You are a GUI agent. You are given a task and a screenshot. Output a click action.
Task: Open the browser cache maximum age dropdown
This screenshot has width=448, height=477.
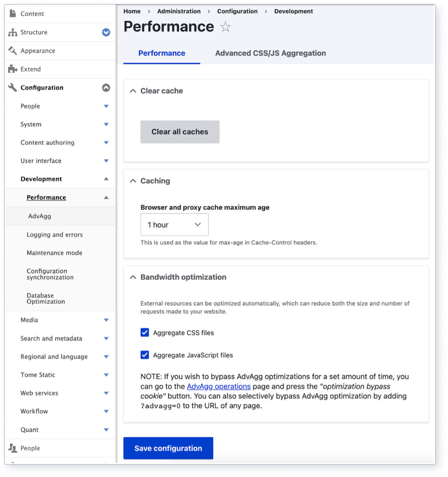point(174,224)
